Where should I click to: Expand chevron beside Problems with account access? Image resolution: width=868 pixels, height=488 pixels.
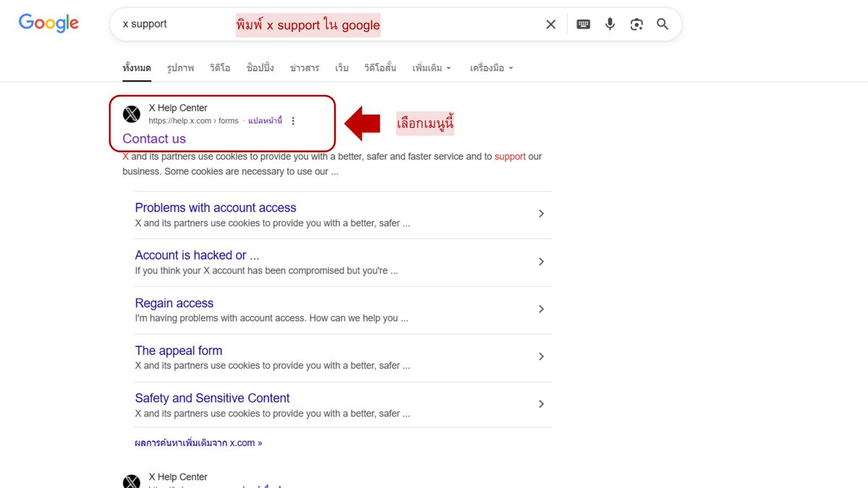click(541, 214)
